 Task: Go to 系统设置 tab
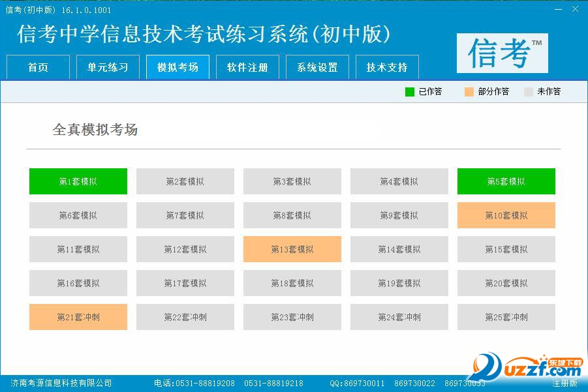pos(317,67)
